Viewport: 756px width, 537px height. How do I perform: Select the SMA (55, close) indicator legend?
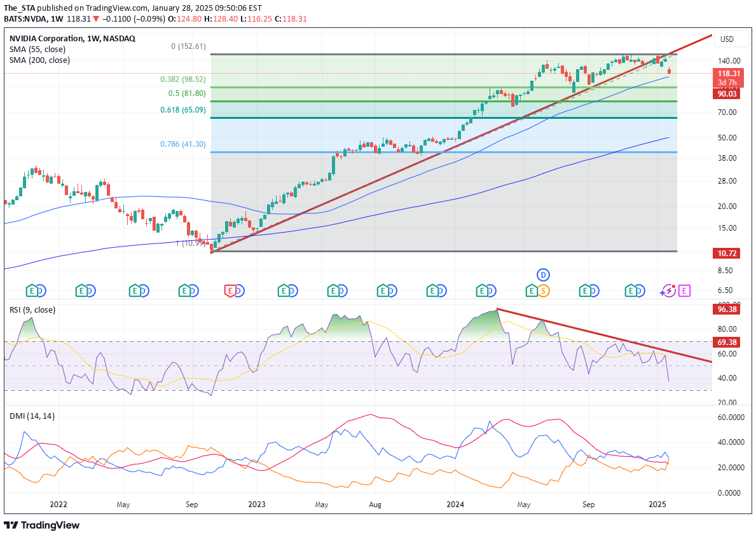pos(38,49)
